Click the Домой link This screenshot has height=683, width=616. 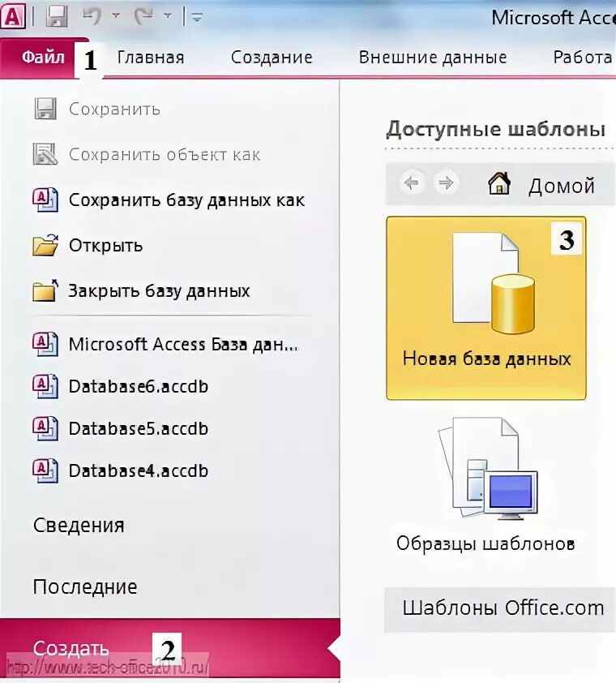click(562, 186)
